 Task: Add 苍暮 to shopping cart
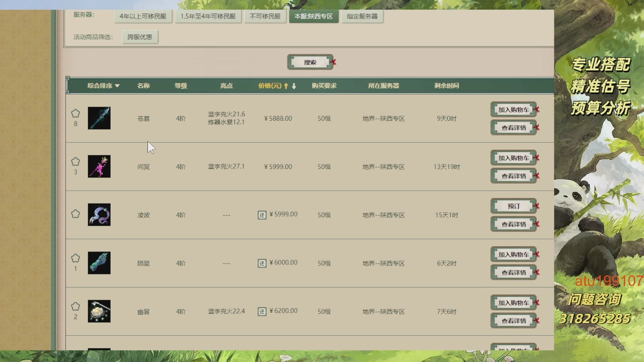click(514, 110)
